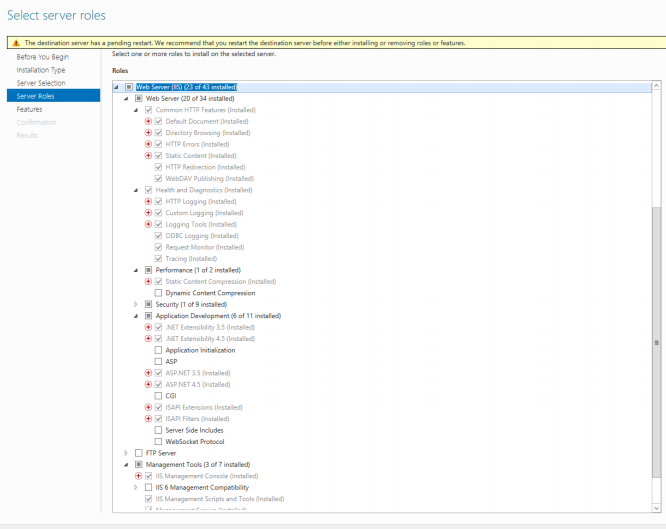
Task: Click the Default Document checkbox
Action: 158,122
